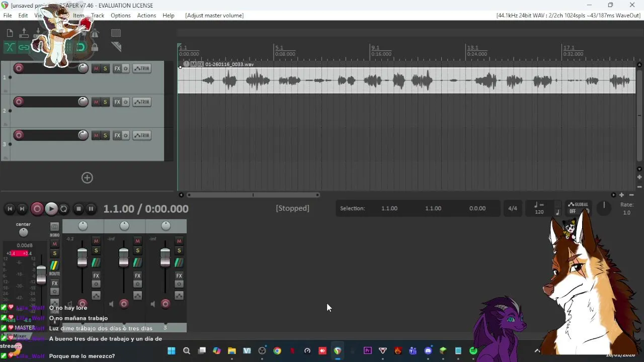
Task: Click envelope icon on mixer channel 1
Action: tap(96, 296)
